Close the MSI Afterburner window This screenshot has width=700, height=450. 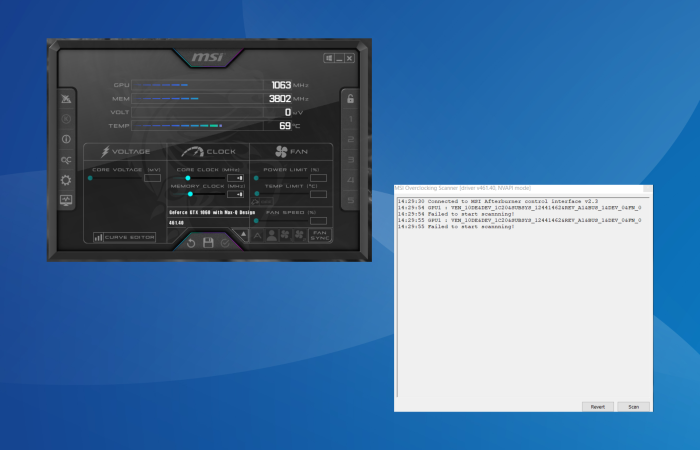(x=350, y=58)
